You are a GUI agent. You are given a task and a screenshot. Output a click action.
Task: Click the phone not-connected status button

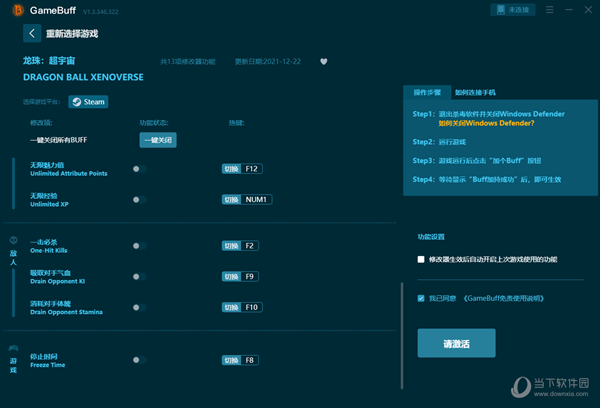tap(513, 10)
